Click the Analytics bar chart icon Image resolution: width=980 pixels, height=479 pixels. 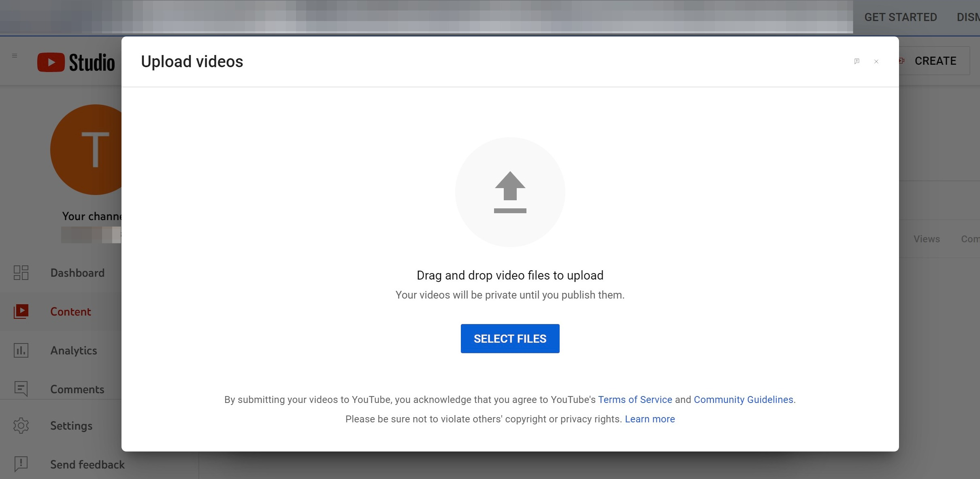21,350
